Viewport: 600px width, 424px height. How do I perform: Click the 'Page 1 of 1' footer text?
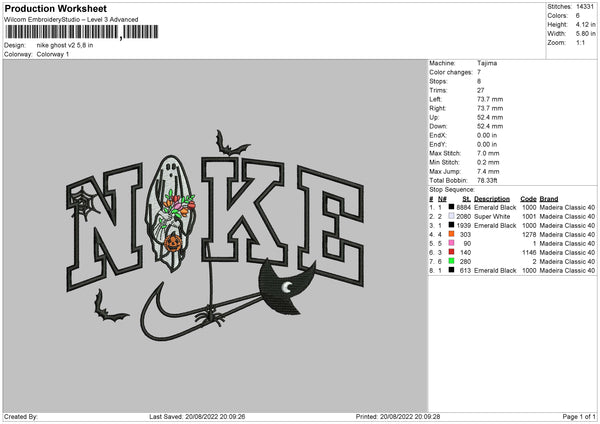tap(579, 417)
